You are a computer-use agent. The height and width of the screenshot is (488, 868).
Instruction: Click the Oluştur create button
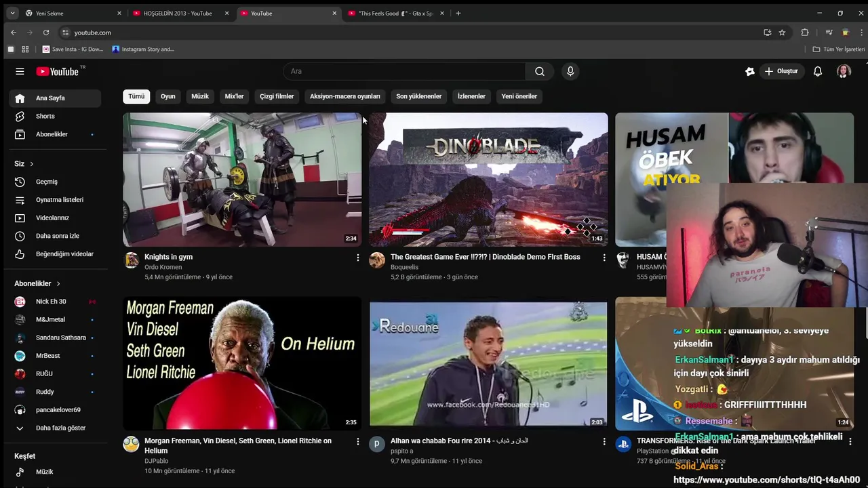(781, 71)
